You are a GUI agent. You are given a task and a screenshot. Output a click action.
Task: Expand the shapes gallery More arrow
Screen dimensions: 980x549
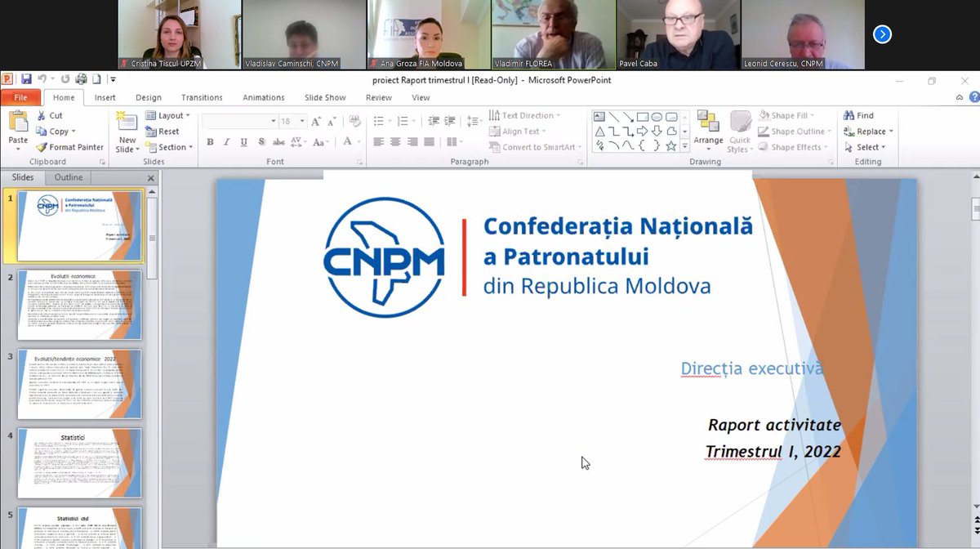[684, 146]
